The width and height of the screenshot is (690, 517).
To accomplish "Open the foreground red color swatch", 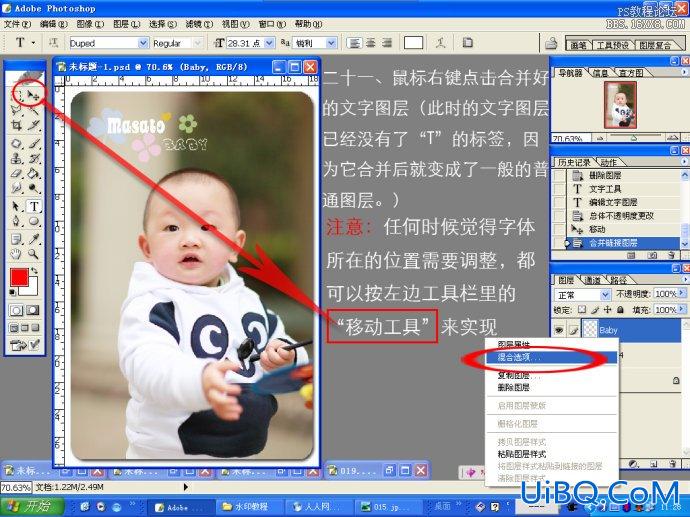I will tap(19, 277).
